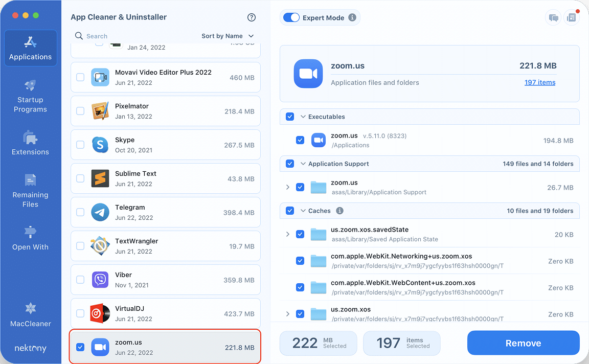Uncheck com.apple.WebKit.Networking+us.zoom.xos checkbox

click(300, 261)
